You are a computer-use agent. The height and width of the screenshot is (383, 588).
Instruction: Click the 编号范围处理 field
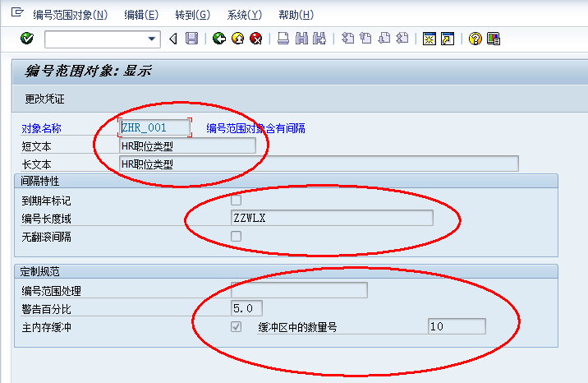tap(299, 290)
